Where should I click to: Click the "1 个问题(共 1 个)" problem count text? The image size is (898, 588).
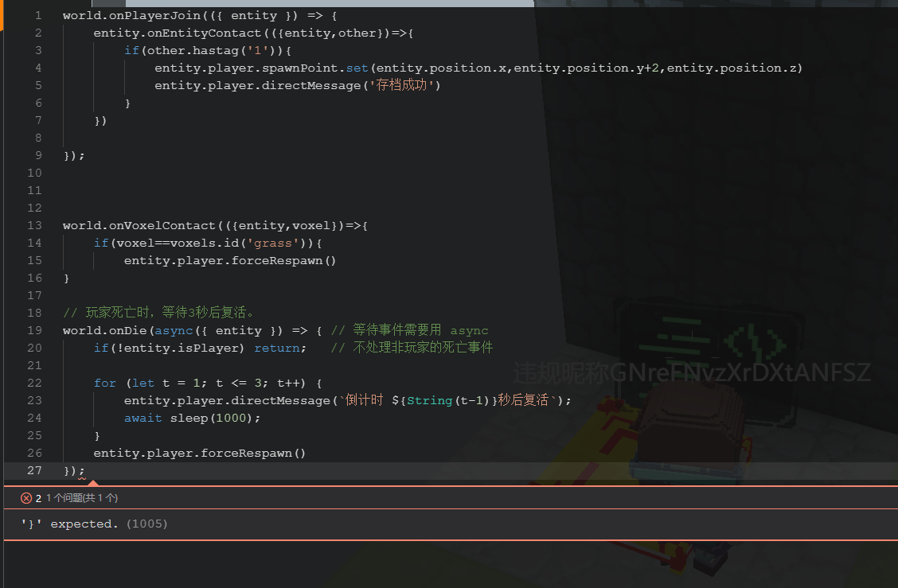(x=82, y=498)
